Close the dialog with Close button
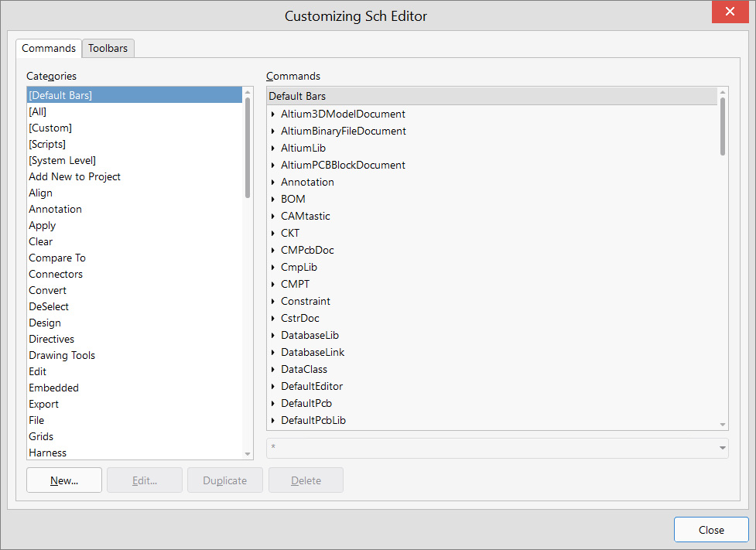 click(711, 530)
